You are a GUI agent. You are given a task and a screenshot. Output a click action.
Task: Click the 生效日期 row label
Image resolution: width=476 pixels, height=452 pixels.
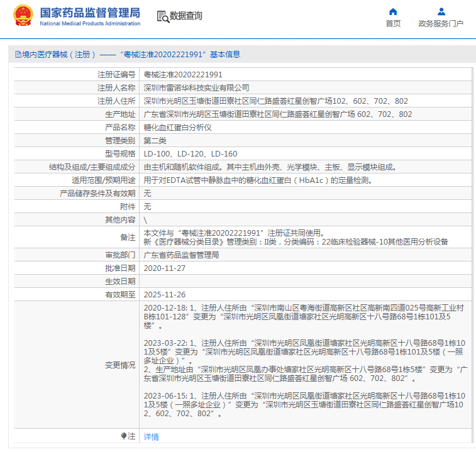[120, 282]
